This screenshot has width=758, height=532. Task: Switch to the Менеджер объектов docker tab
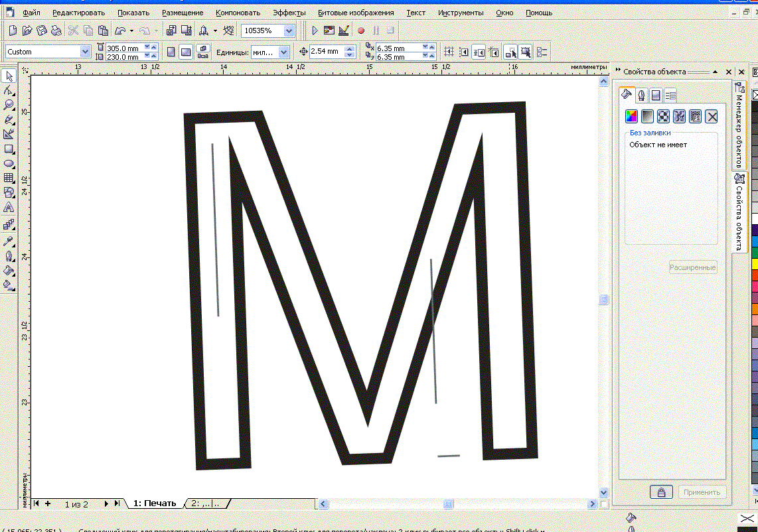pyautogui.click(x=739, y=125)
